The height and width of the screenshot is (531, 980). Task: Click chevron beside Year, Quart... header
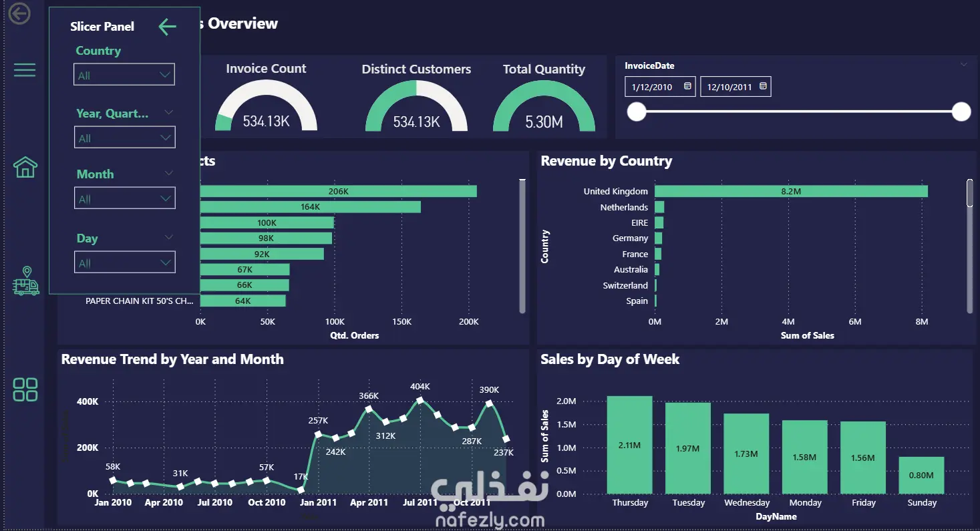pyautogui.click(x=169, y=112)
